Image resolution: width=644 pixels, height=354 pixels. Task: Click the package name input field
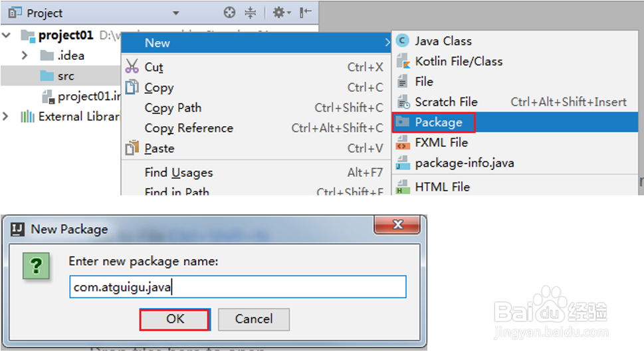[237, 287]
